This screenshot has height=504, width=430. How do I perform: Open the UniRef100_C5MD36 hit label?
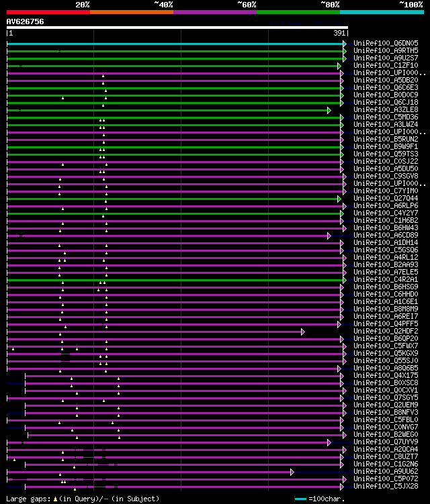(x=386, y=117)
